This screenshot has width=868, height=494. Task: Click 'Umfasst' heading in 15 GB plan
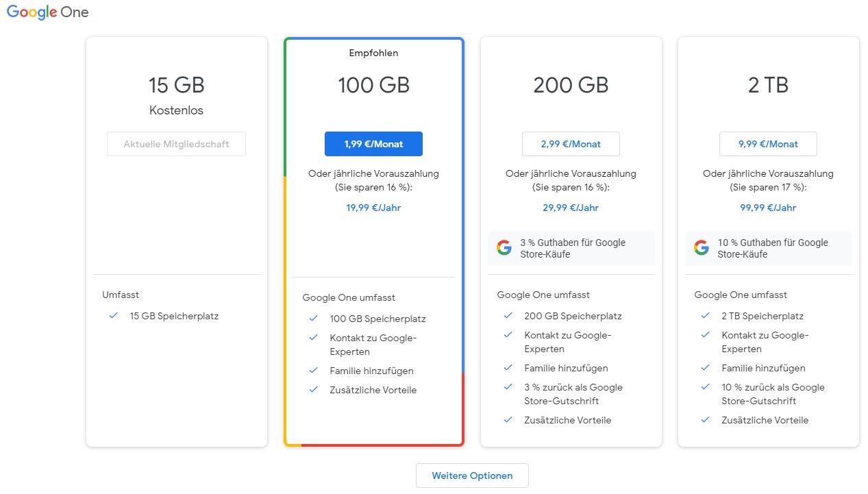point(121,295)
